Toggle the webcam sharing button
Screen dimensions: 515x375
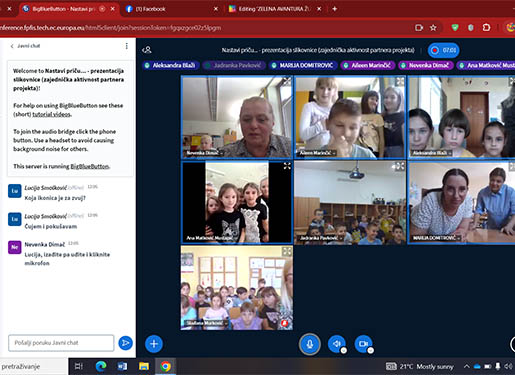click(363, 343)
